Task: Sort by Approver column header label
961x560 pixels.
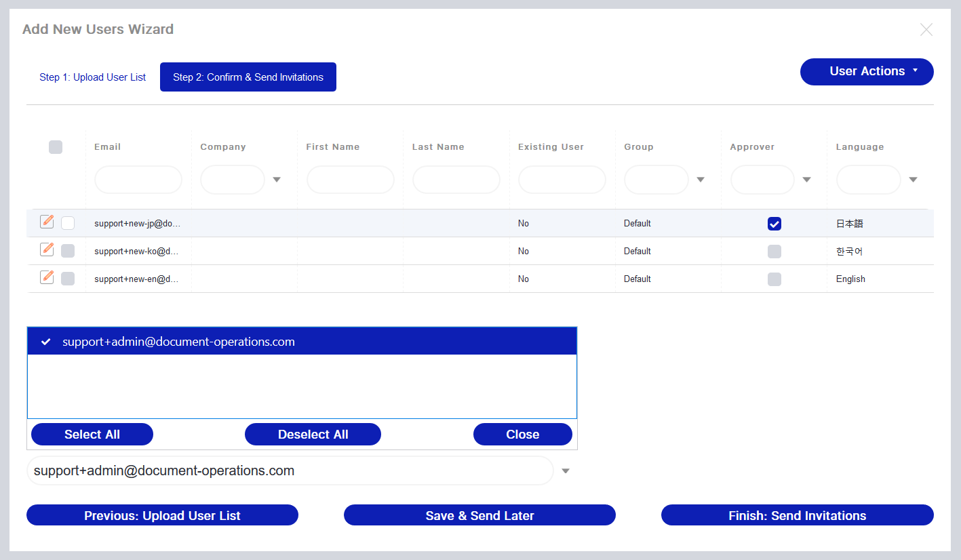Action: [752, 146]
